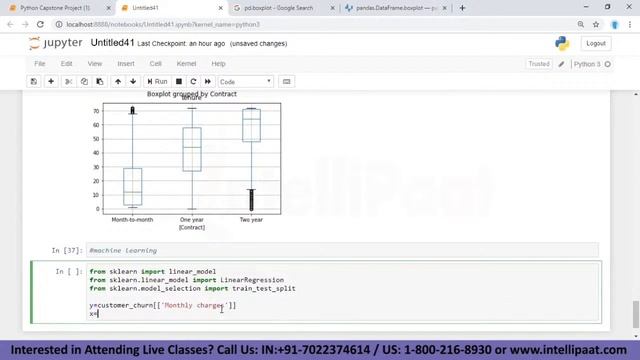Open a new browser tab

(462, 8)
